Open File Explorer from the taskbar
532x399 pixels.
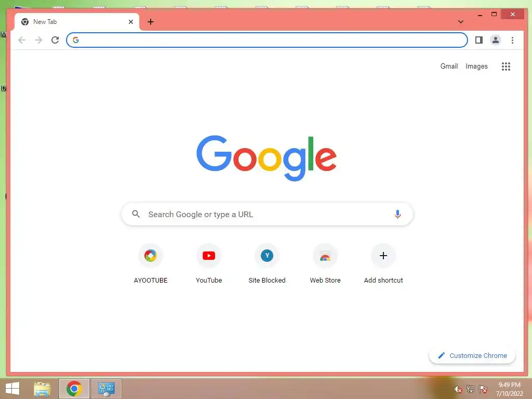pyautogui.click(x=42, y=389)
